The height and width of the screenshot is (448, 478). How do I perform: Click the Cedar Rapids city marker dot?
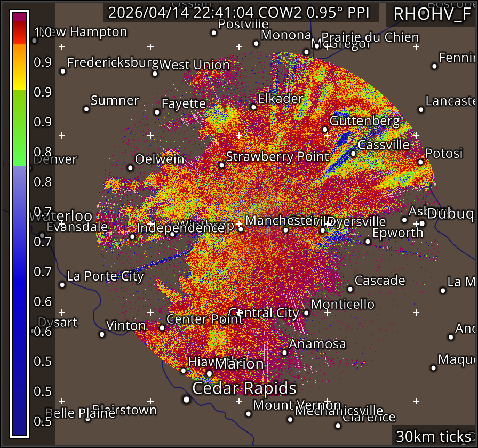pos(186,399)
